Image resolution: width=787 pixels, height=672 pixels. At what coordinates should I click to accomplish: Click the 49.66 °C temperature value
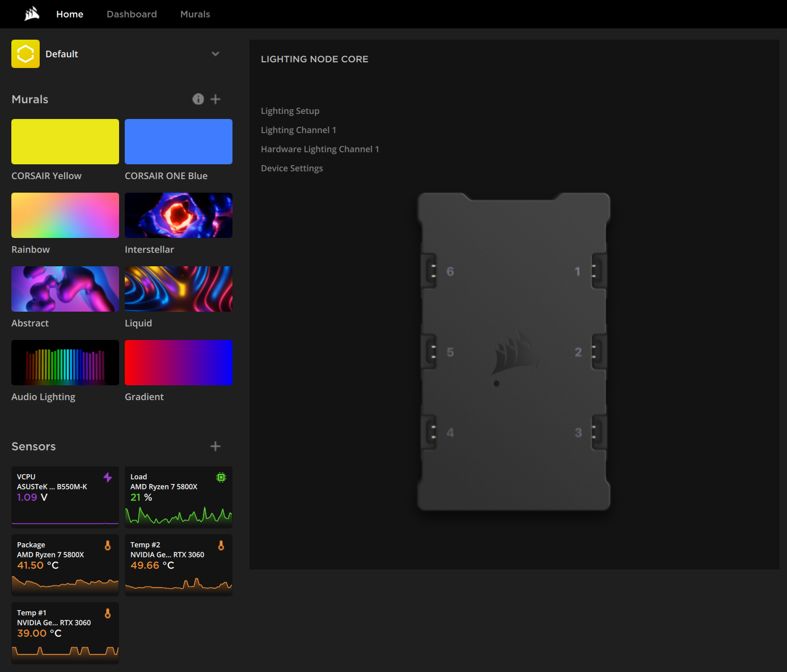(x=153, y=565)
